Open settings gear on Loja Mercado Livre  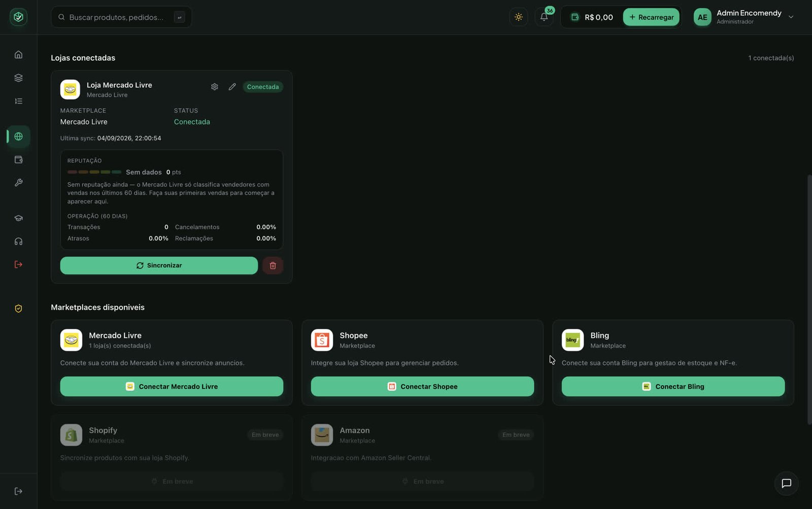tap(215, 87)
